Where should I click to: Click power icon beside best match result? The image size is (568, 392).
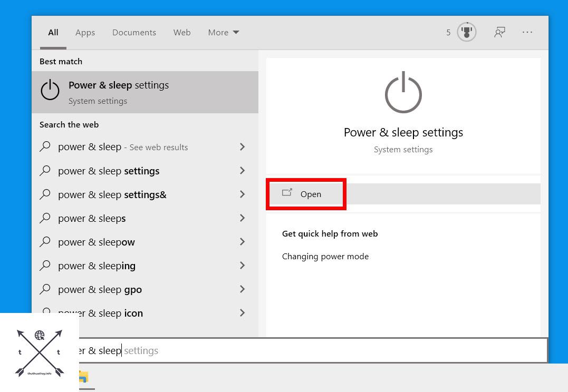[50, 90]
